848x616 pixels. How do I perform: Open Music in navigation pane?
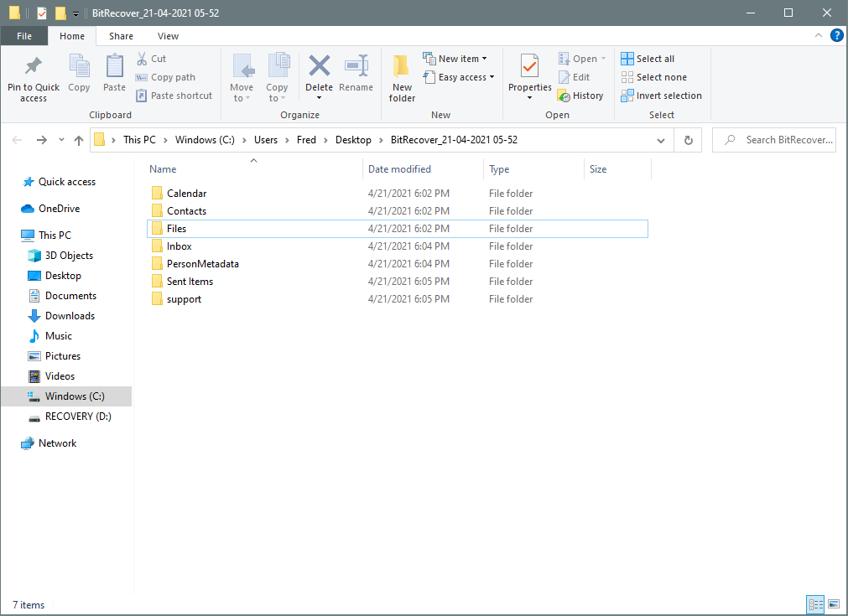pos(49,336)
